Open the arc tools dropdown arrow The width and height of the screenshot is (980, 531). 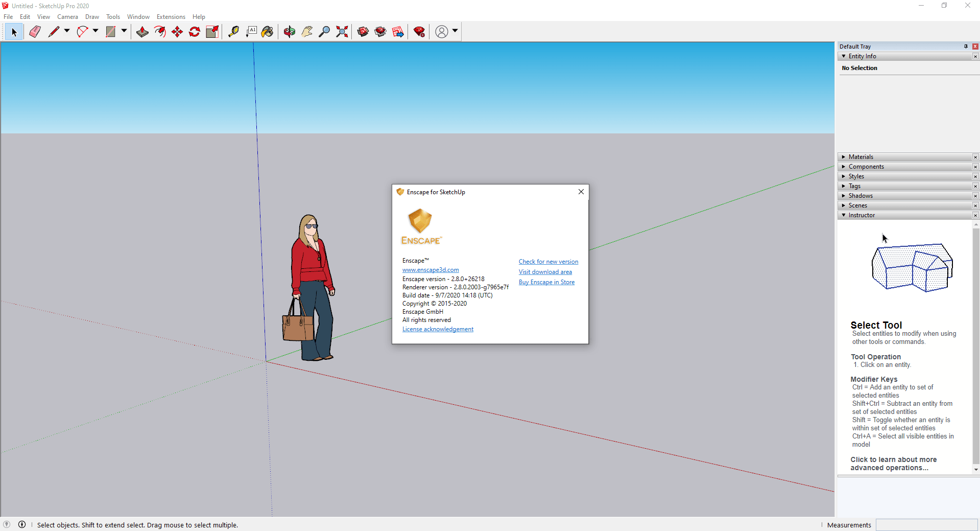[95, 31]
